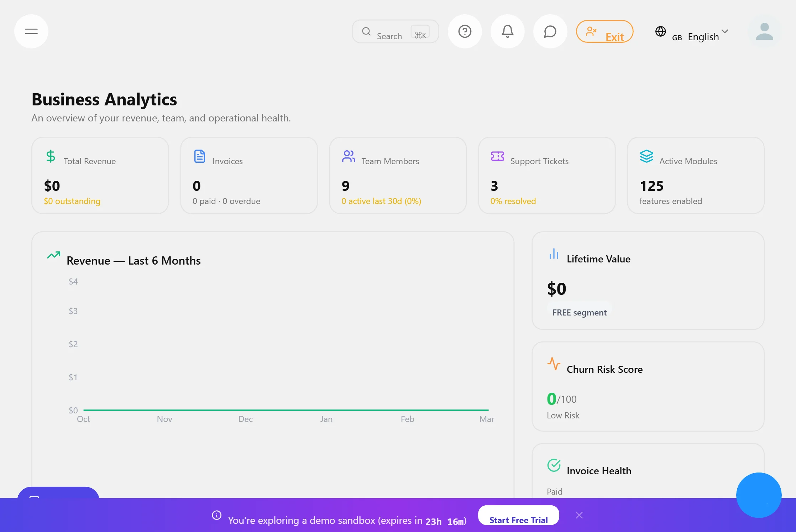796x532 pixels.
Task: Expand the hamburger navigation menu
Action: coord(31,31)
